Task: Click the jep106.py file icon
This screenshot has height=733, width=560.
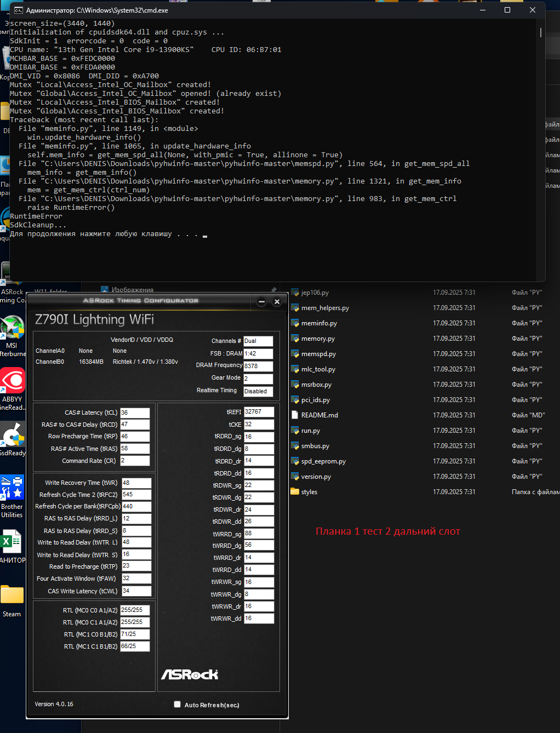Action: 295,293
